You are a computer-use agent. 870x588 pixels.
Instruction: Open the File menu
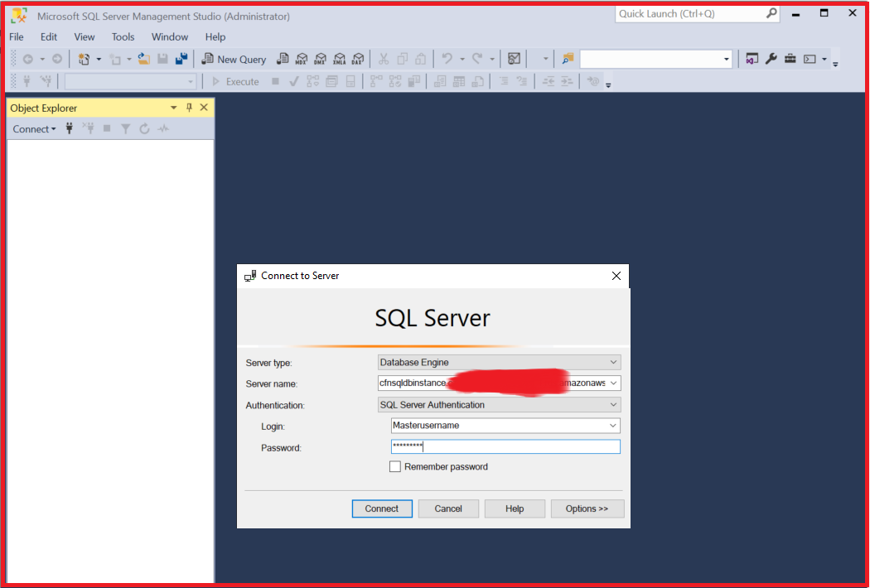pyautogui.click(x=17, y=36)
